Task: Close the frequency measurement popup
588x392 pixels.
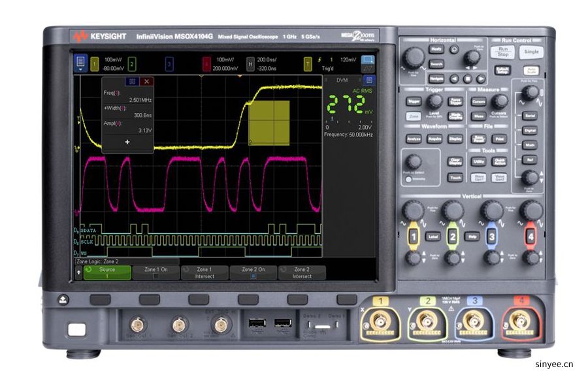Action: pyautogui.click(x=146, y=80)
